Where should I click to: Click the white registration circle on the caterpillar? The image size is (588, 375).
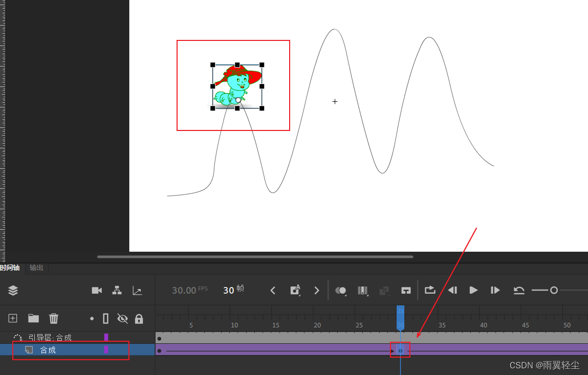click(x=238, y=100)
